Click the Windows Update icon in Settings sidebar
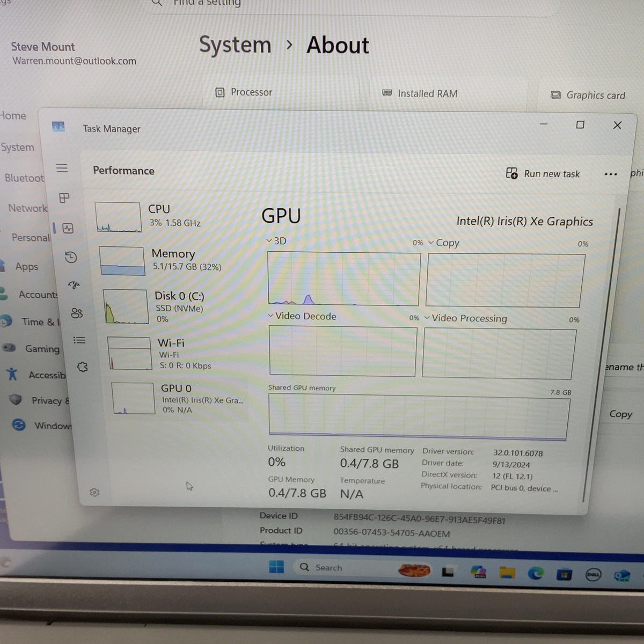Image resolution: width=644 pixels, height=644 pixels. [x=19, y=425]
